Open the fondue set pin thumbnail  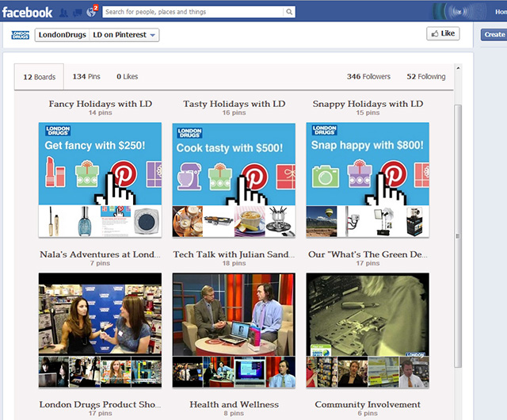(x=280, y=222)
